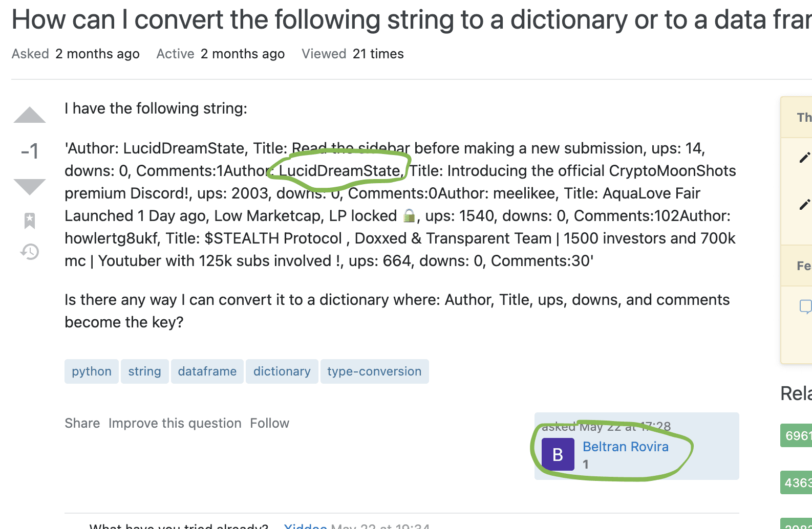Open the type-conversion tag
812x529 pixels.
pos(374,371)
